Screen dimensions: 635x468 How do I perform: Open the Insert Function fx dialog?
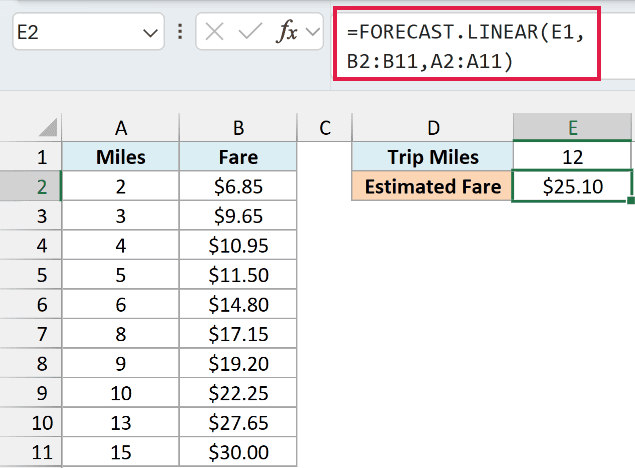286,32
